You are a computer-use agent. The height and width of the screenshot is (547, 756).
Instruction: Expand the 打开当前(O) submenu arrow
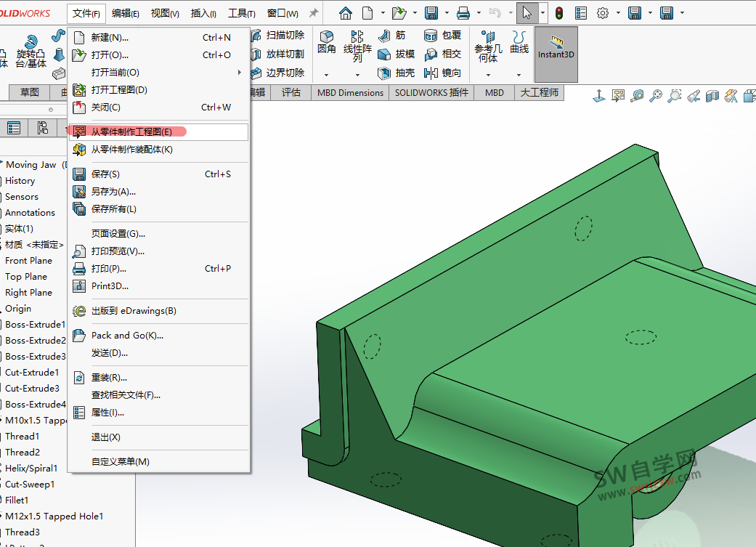coord(240,73)
